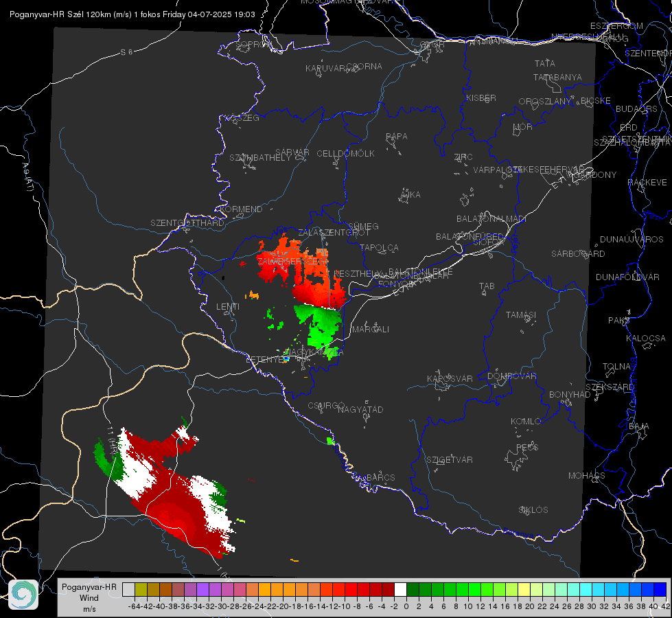Click the white swatch in wind legend
This screenshot has width=672, height=618.
point(400,589)
